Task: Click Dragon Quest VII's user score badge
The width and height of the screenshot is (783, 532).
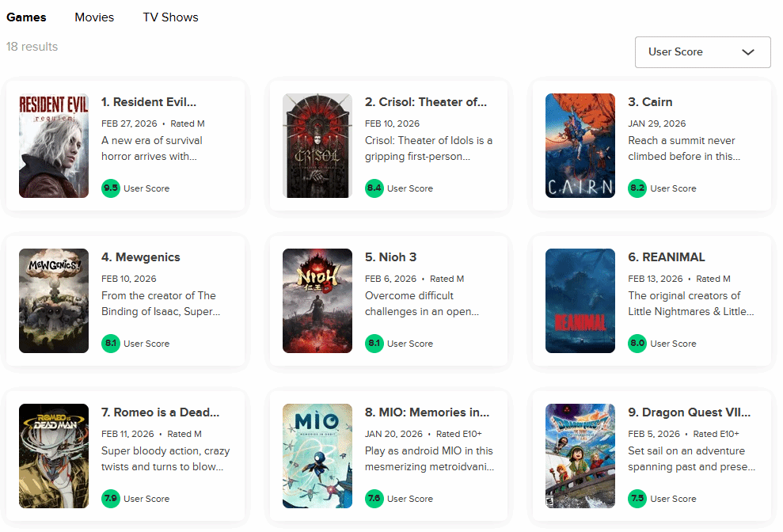Action: coord(637,499)
